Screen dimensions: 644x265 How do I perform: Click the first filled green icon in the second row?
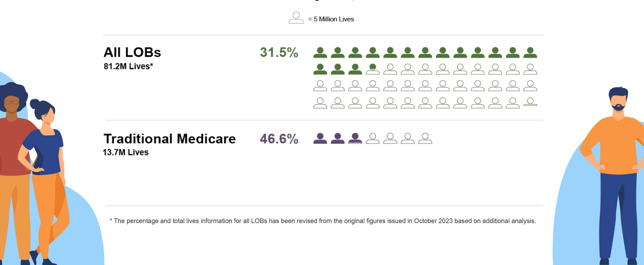pyautogui.click(x=320, y=69)
